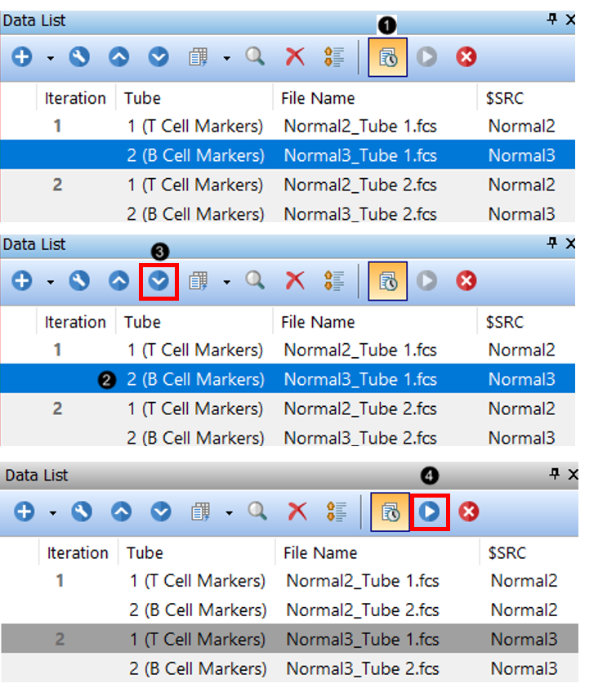Toggle the highlighted clock-list button in the middle panel
Screen dimensions: 616x688
[387, 281]
